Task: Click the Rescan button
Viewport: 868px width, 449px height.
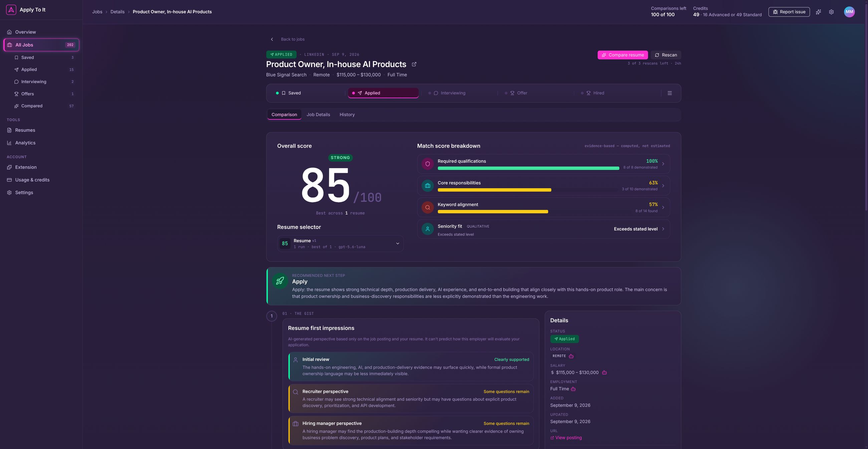Action: (x=666, y=55)
